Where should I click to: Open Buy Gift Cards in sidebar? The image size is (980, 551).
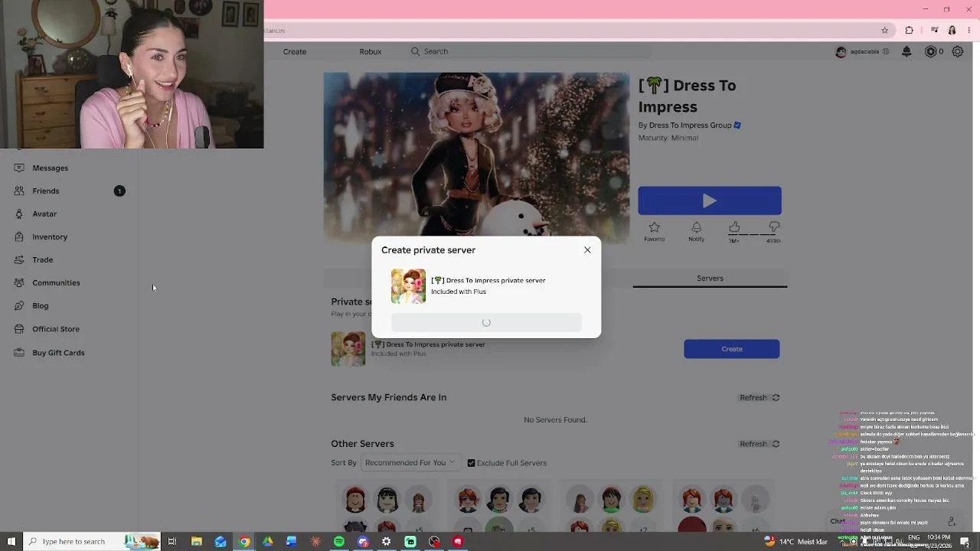tap(58, 353)
